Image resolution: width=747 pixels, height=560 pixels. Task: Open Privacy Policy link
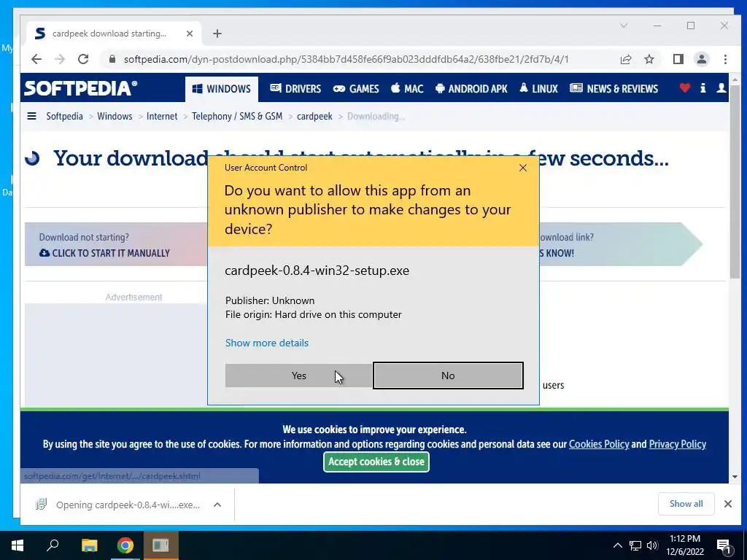coord(677,444)
